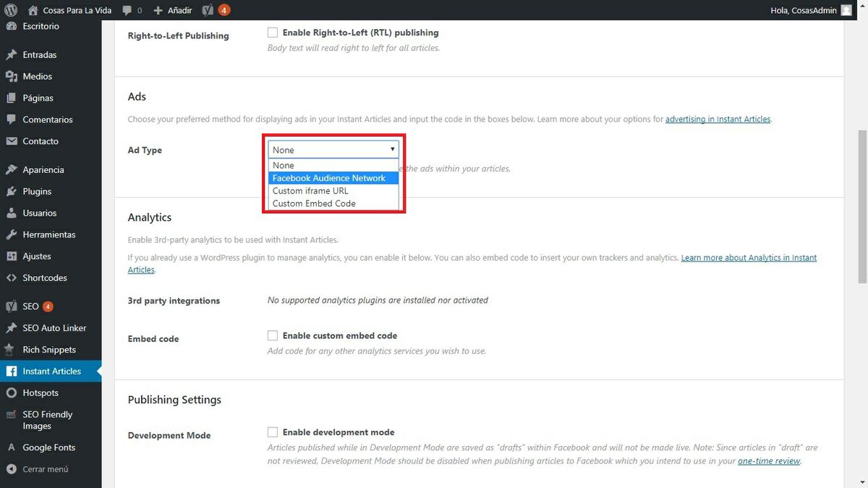This screenshot has height=488, width=868.
Task: Click the page vertical scrollbar thumb
Action: pyautogui.click(x=862, y=206)
